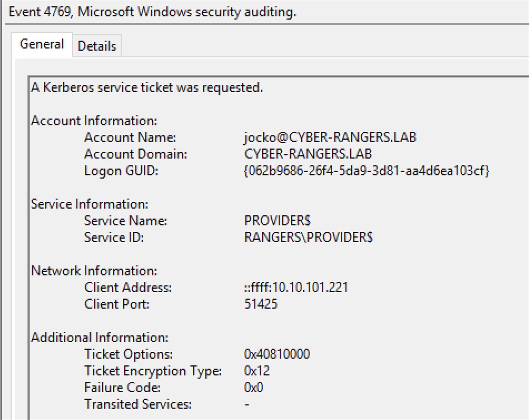Click the Logon GUID field label

click(121, 170)
